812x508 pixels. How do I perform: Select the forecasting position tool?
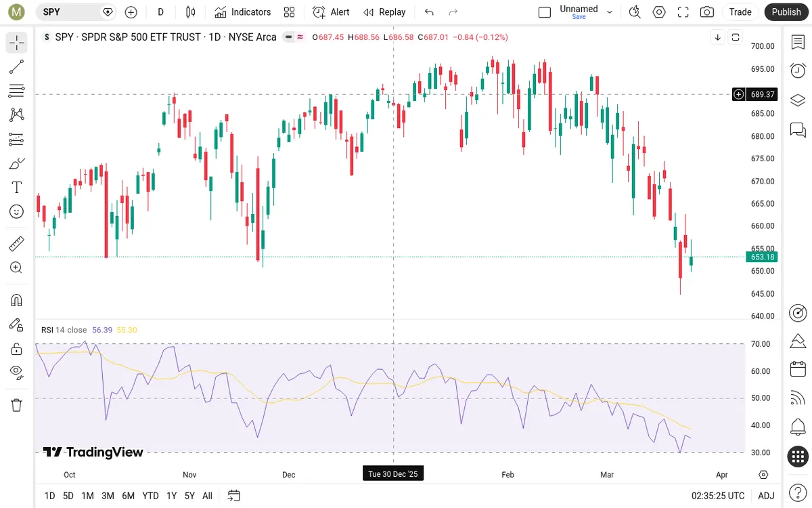(x=17, y=139)
